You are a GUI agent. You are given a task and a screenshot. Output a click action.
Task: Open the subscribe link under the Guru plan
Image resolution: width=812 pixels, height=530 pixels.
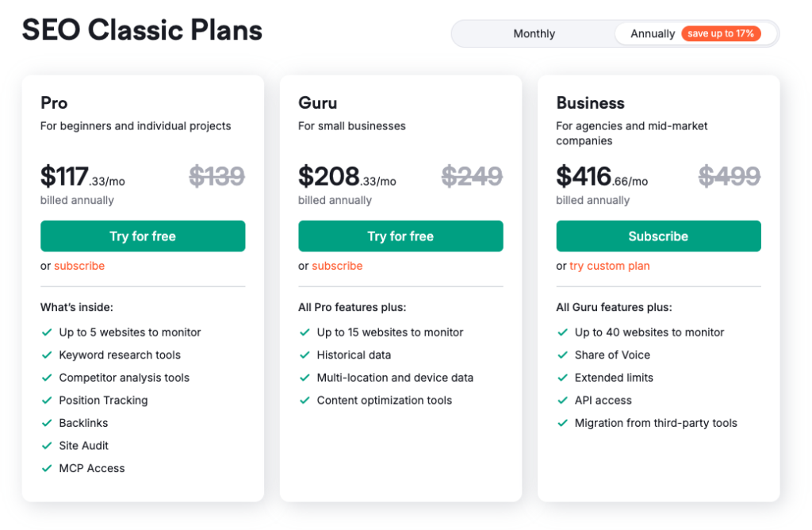(x=336, y=266)
